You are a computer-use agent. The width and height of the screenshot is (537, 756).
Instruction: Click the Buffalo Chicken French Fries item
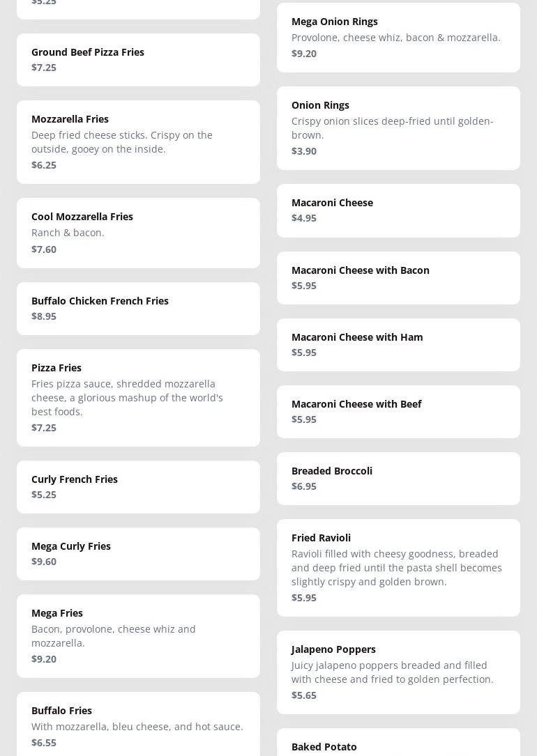click(x=138, y=309)
